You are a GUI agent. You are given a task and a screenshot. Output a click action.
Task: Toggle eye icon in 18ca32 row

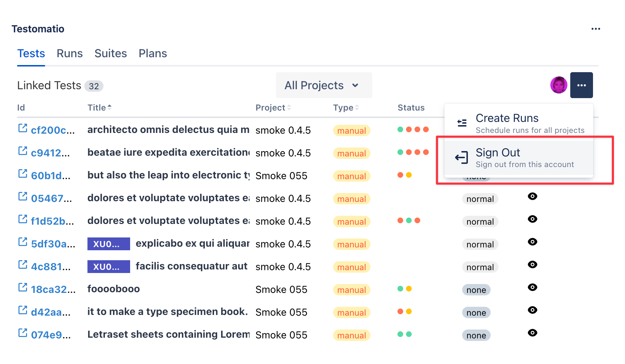[532, 287]
